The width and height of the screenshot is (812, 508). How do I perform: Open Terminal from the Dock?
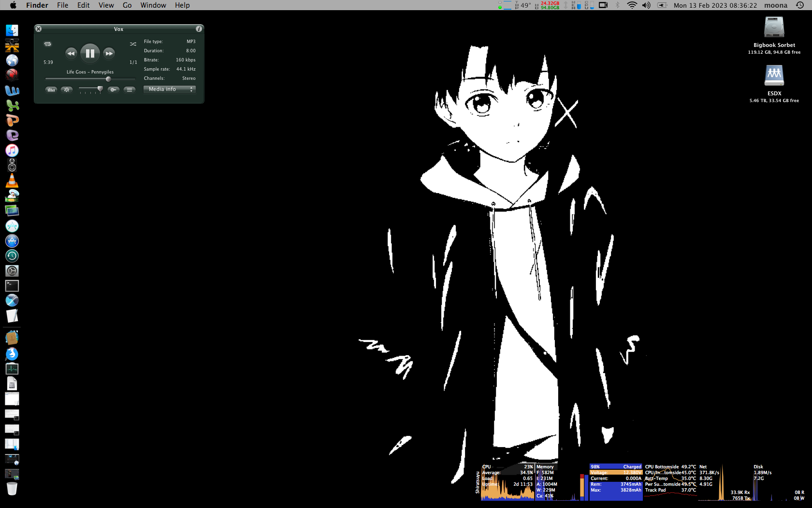[x=12, y=286]
